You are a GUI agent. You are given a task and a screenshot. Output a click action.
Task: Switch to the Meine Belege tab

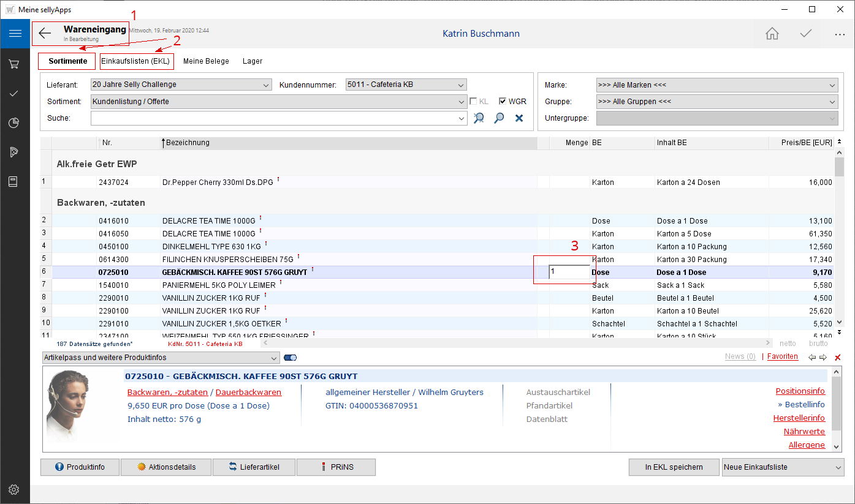click(x=206, y=61)
